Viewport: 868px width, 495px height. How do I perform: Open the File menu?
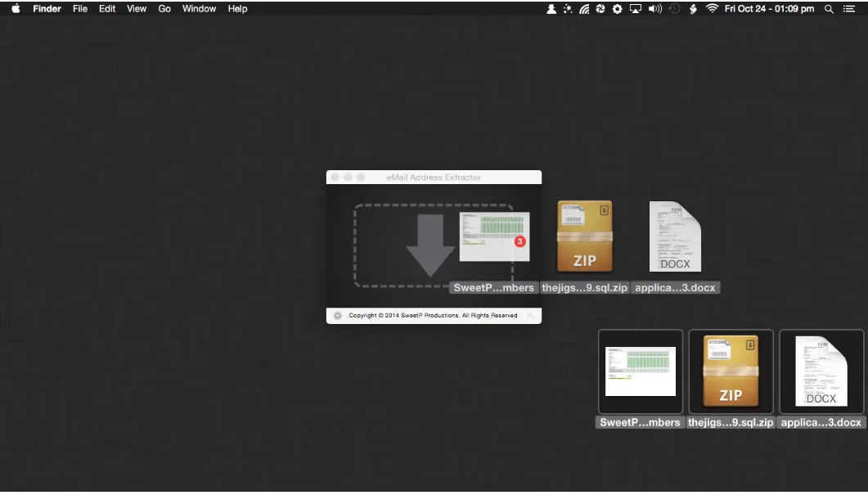(x=80, y=9)
